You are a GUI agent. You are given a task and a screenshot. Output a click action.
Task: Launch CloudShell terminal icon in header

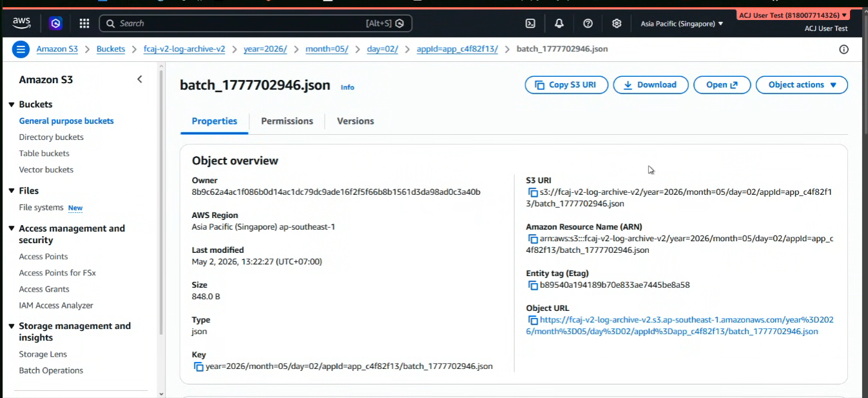[530, 23]
